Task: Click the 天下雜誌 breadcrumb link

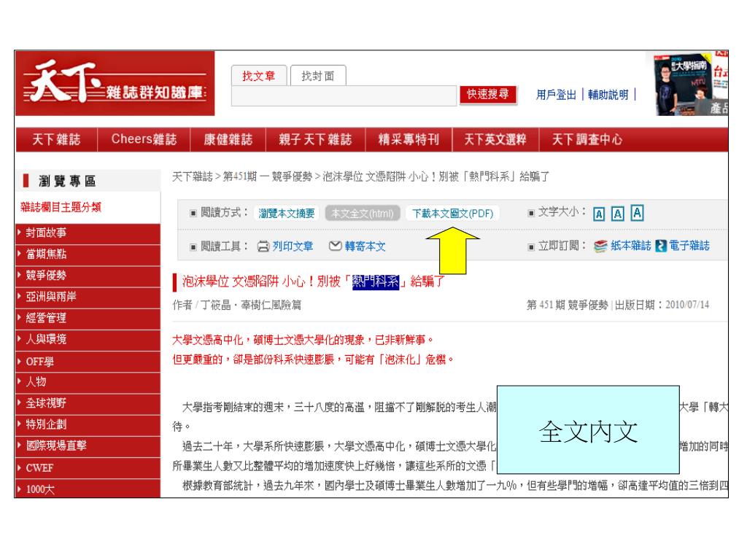Action: [x=193, y=176]
